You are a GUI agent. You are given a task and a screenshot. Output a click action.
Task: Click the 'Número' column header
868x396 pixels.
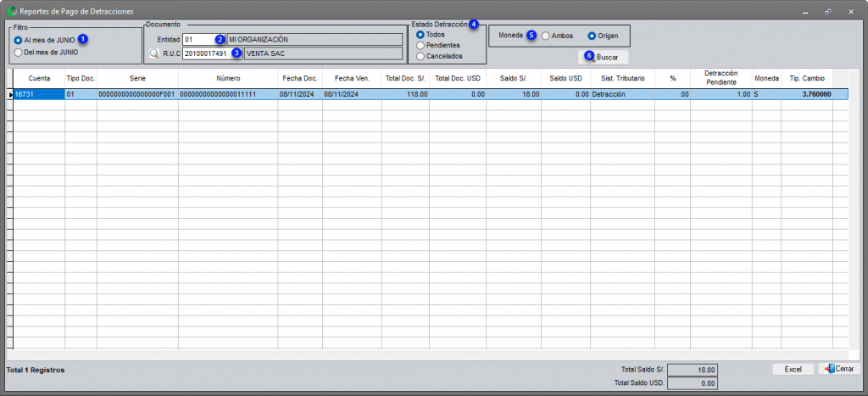click(x=228, y=79)
